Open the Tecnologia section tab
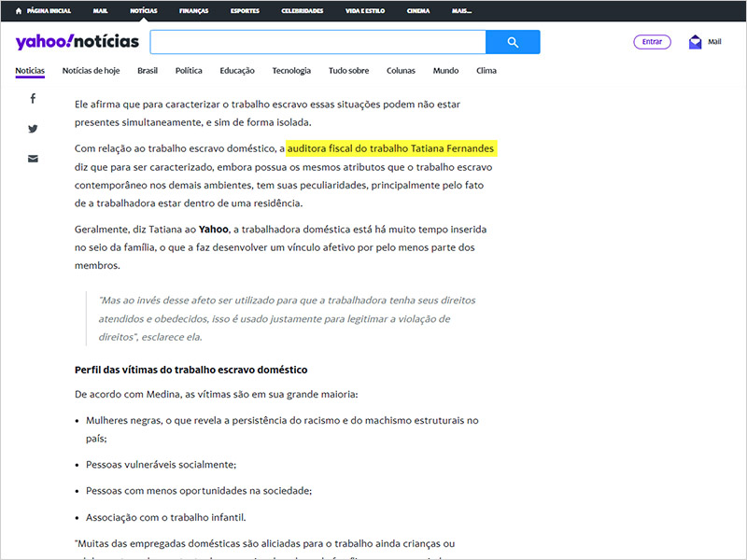This screenshot has width=747, height=560. coord(291,71)
